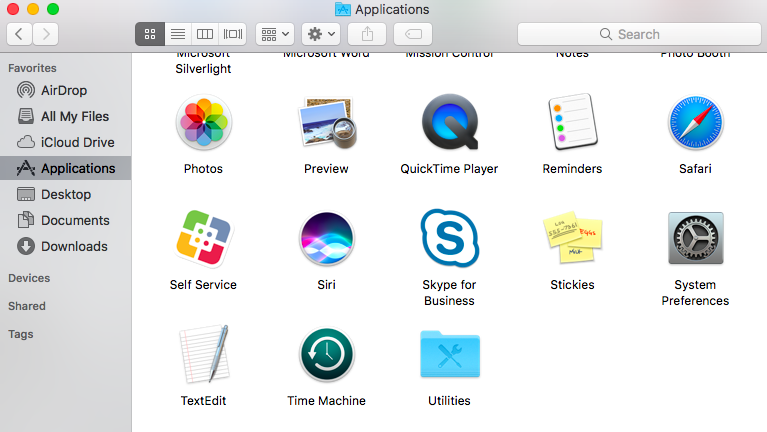Viewport: 767px width, 432px height.
Task: Launch Skype for Business
Action: pos(449,239)
